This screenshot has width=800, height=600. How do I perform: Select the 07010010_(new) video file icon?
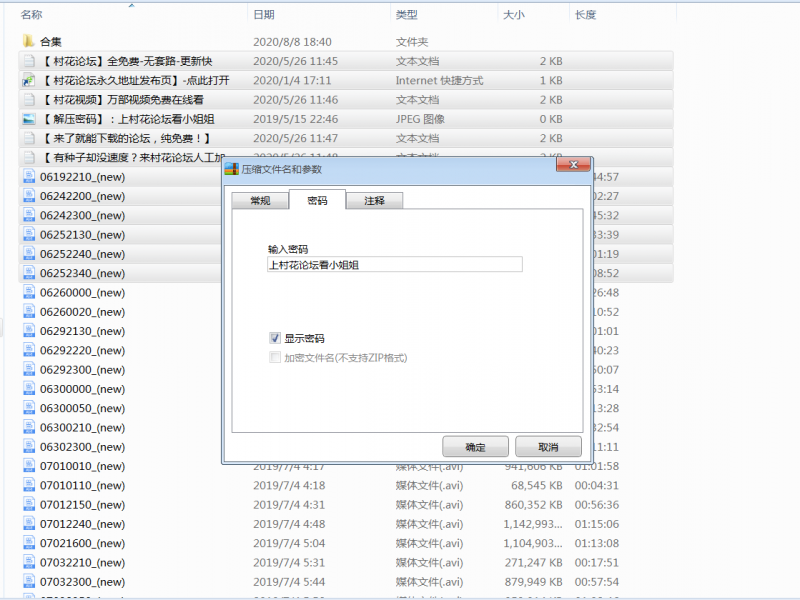29,466
